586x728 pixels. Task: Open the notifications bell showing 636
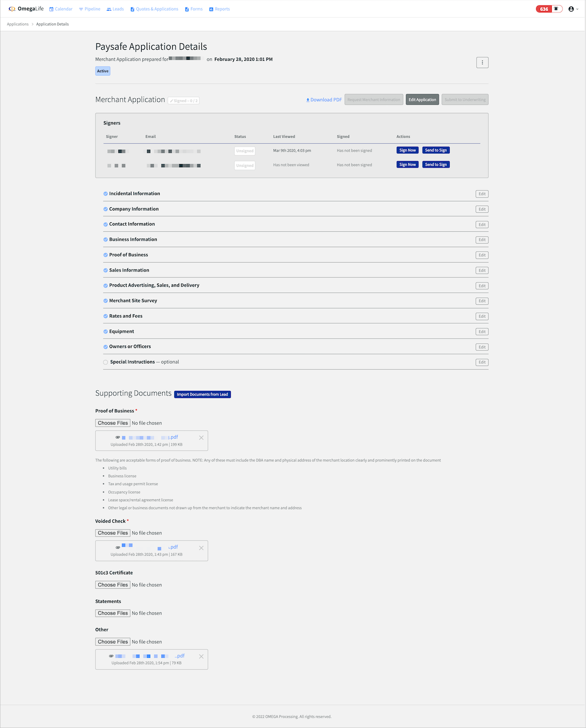pos(549,9)
